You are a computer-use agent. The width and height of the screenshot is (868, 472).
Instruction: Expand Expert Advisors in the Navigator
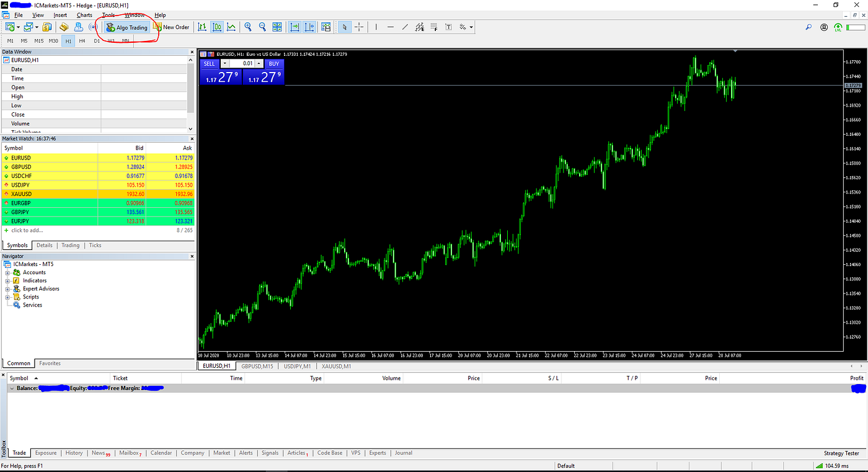pyautogui.click(x=6, y=288)
